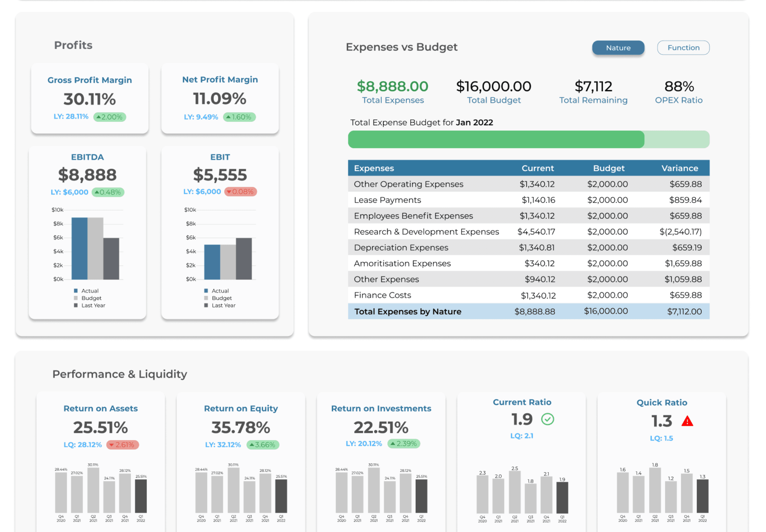Click the Q4 2020 bar in Return on Investments
This screenshot has width=766, height=532.
pyautogui.click(x=341, y=493)
